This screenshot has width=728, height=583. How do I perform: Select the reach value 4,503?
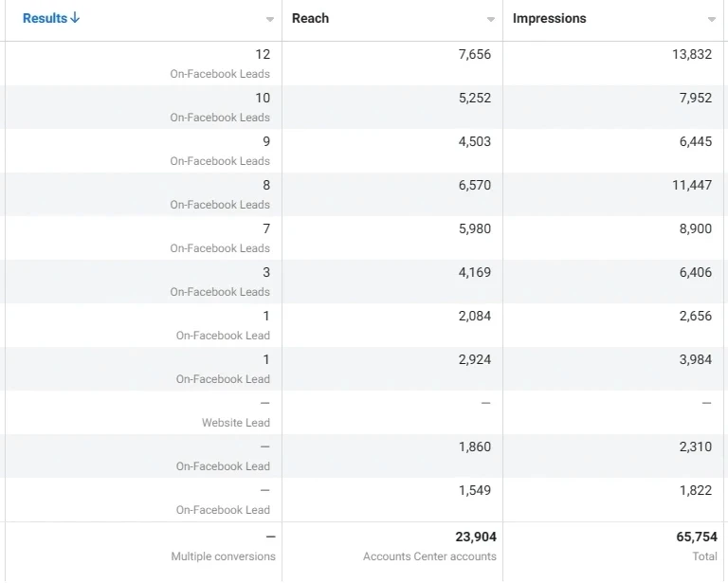(x=475, y=141)
